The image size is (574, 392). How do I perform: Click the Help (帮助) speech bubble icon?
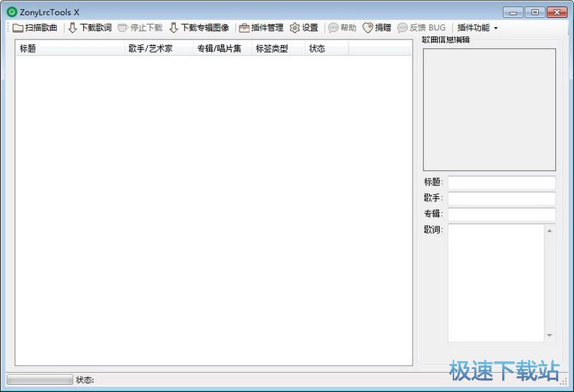pos(333,28)
